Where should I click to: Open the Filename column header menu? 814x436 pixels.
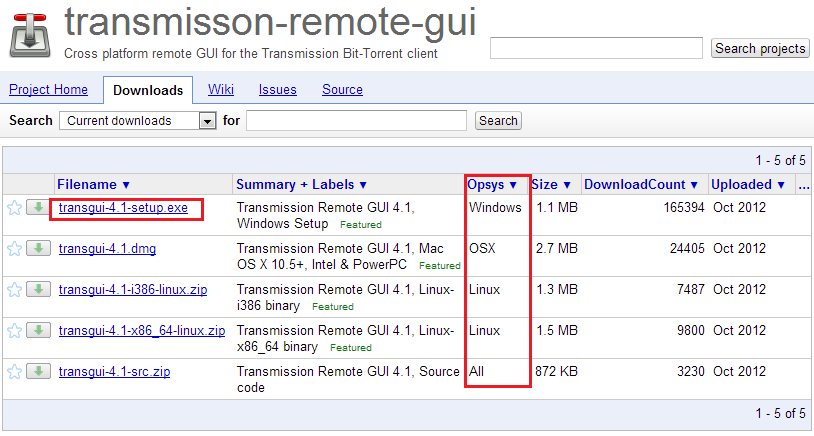coord(94,184)
